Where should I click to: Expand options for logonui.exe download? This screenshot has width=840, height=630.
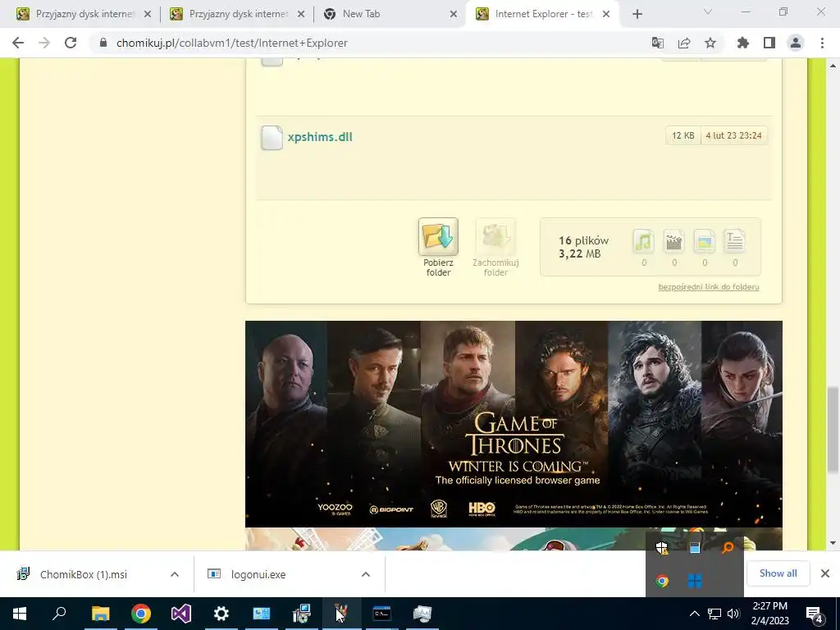click(x=366, y=574)
